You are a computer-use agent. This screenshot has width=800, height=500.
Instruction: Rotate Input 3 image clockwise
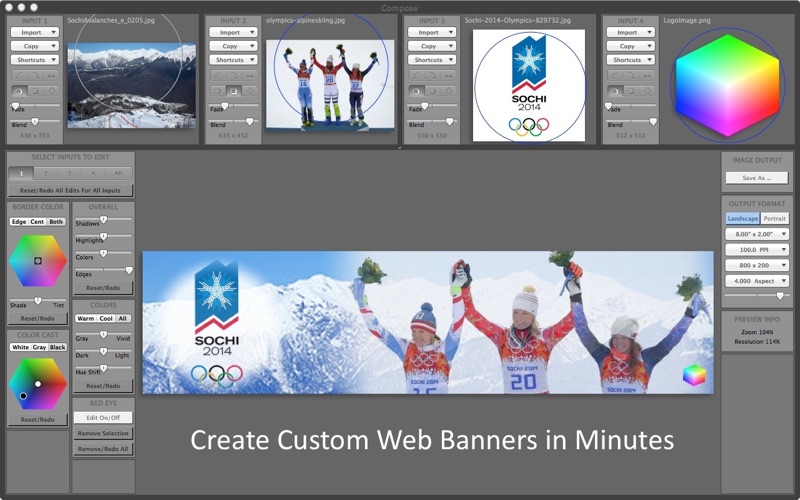432,76
